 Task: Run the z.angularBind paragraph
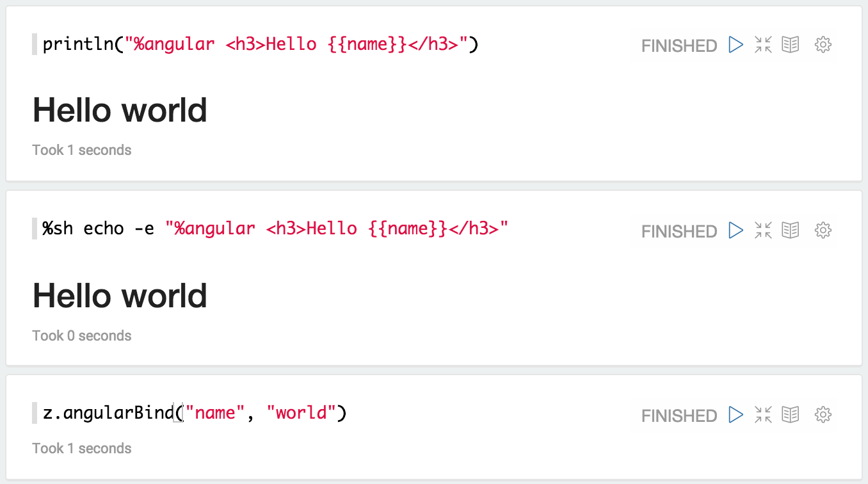(x=736, y=415)
